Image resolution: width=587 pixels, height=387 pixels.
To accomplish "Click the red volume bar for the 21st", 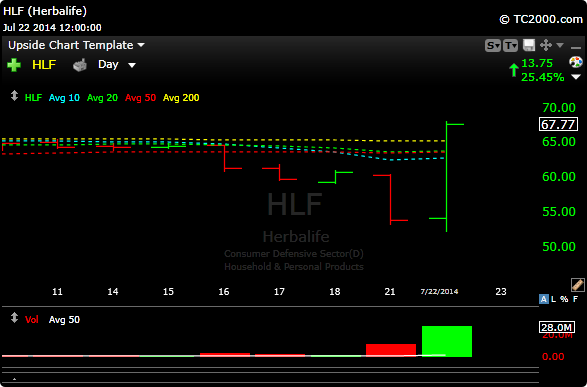I will (391, 350).
